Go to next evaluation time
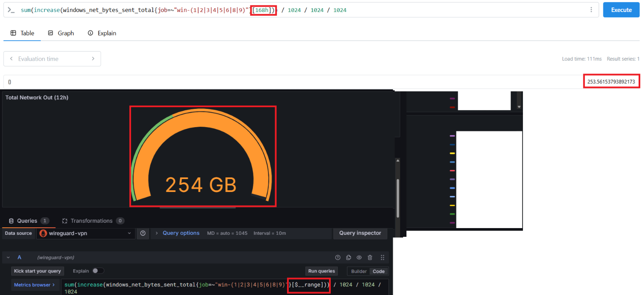 (93, 59)
